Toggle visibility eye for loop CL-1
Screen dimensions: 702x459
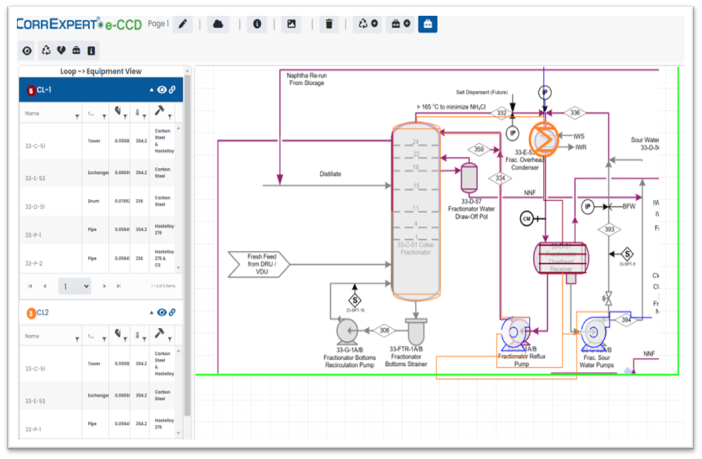click(x=162, y=90)
